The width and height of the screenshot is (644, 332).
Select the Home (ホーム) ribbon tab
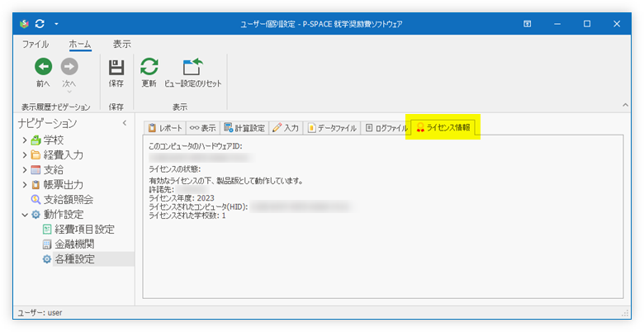point(80,45)
